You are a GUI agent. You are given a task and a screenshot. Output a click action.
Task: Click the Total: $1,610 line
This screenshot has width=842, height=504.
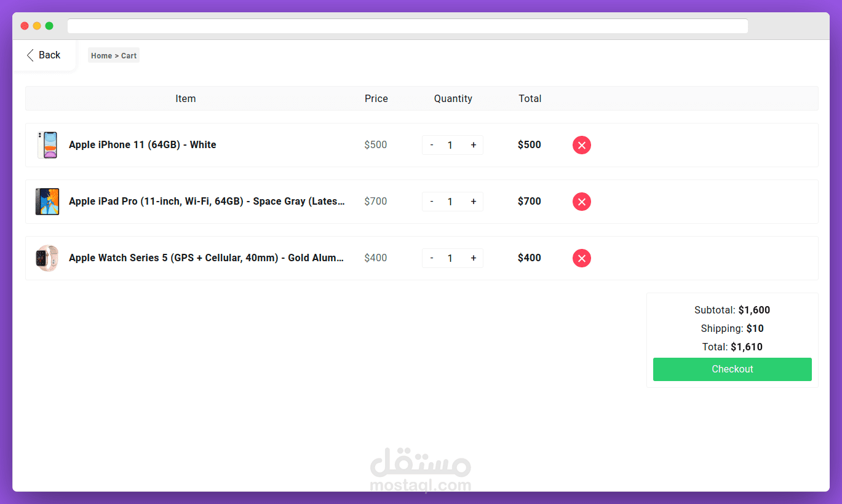tap(733, 347)
